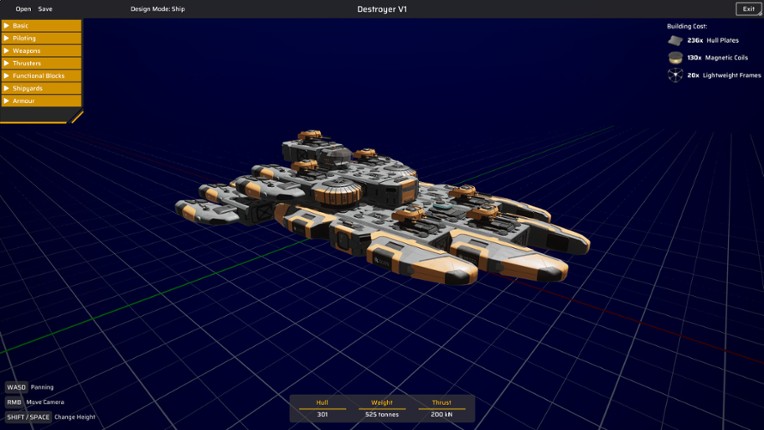Expand the Piloting category
Viewport: 764px width, 430px height.
coord(41,38)
